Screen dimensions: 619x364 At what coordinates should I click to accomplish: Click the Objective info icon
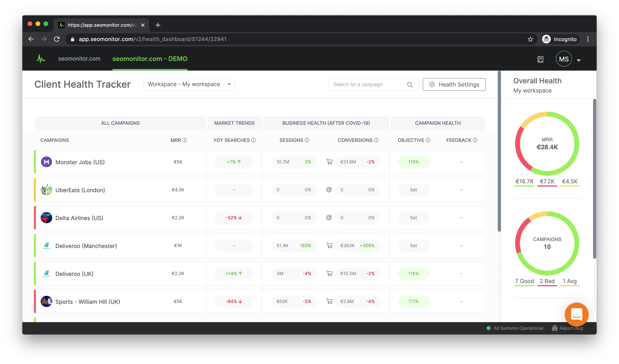[x=428, y=140]
